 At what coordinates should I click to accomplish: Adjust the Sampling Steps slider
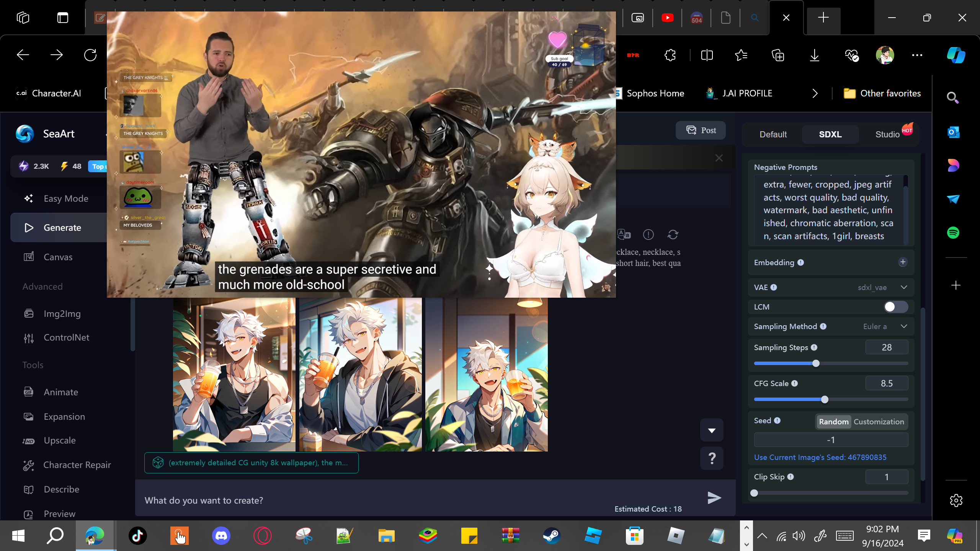(x=816, y=364)
